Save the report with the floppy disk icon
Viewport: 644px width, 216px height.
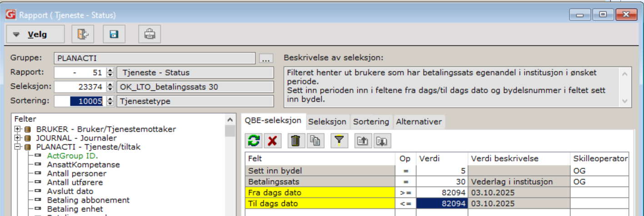pyautogui.click(x=114, y=34)
